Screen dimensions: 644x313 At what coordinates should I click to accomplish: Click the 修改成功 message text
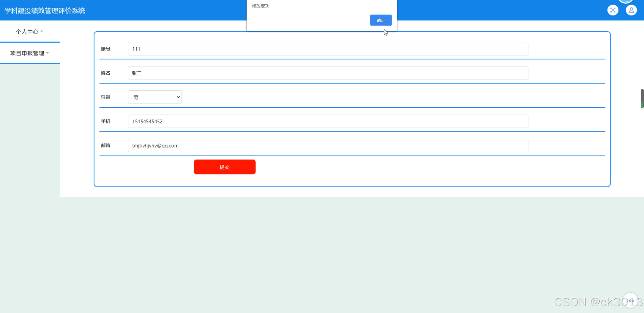261,6
